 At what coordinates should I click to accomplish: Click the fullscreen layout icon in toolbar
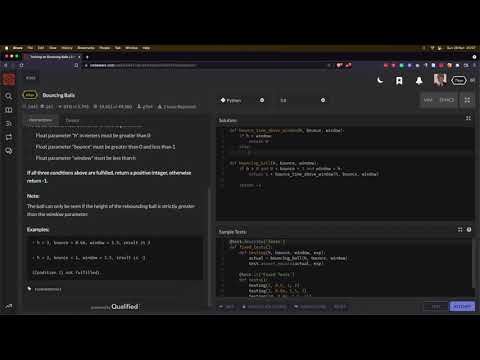point(467,100)
